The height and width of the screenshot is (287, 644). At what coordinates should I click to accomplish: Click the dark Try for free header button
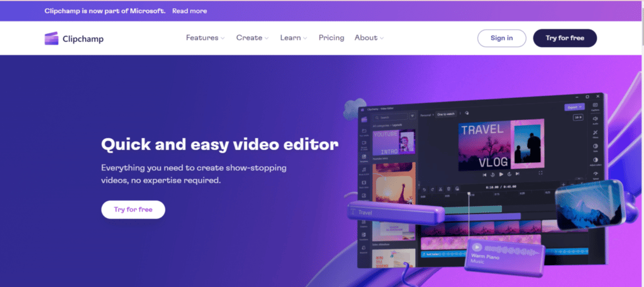564,38
